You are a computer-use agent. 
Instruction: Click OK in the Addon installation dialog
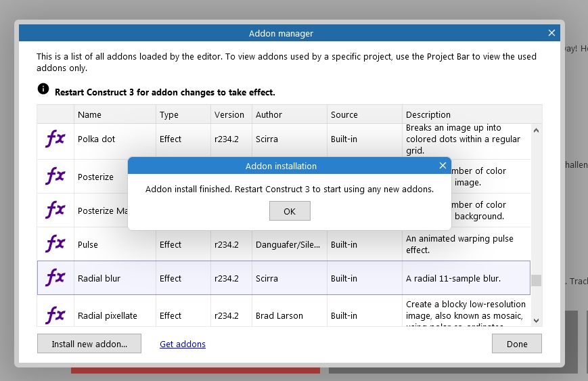tap(290, 210)
